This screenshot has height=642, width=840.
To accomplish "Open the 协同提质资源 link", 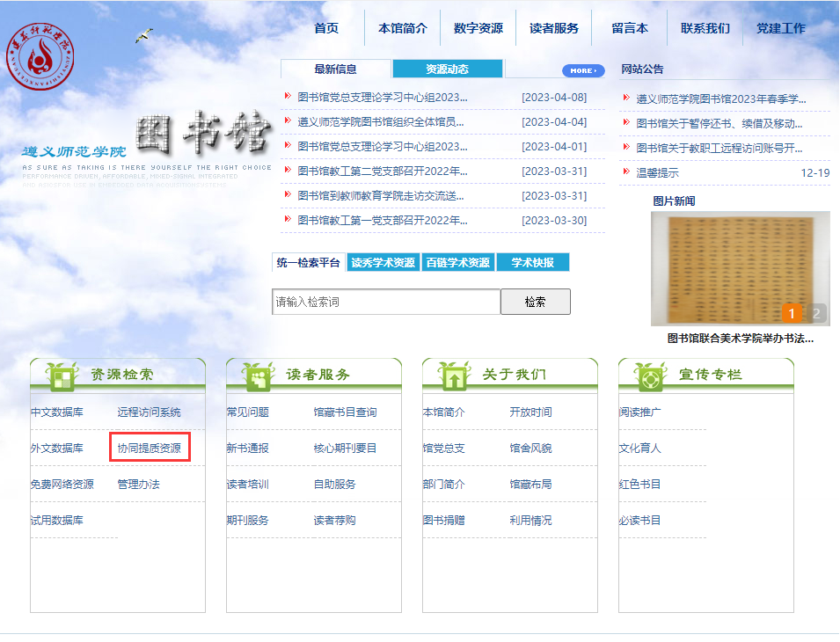I will click(x=150, y=449).
